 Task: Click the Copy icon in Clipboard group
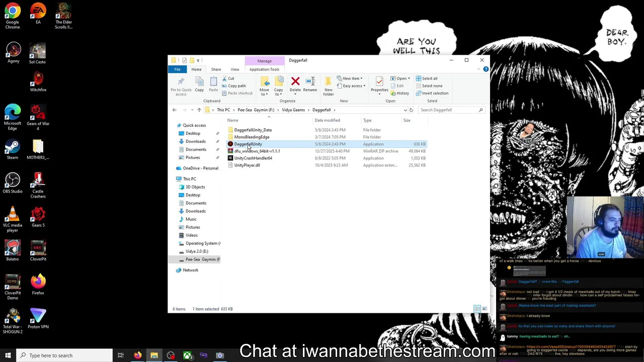[x=199, y=81]
